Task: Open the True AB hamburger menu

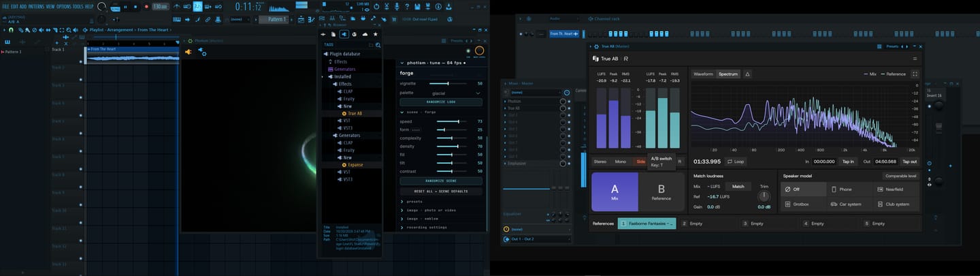Action: pos(915,59)
